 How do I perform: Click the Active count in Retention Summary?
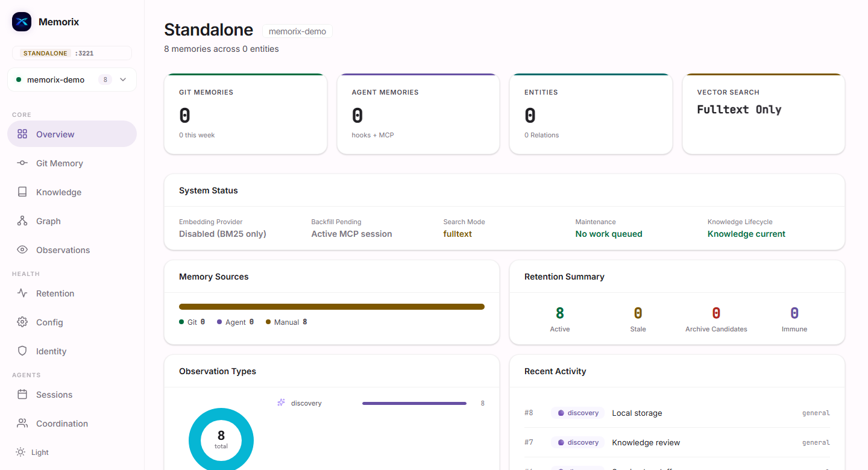[560, 313]
